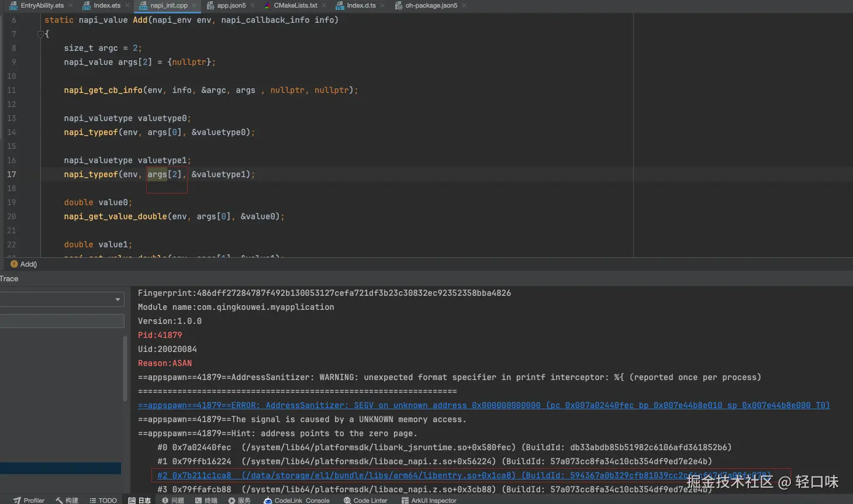Open the 终端 (Terminal) tool window

pos(206,500)
